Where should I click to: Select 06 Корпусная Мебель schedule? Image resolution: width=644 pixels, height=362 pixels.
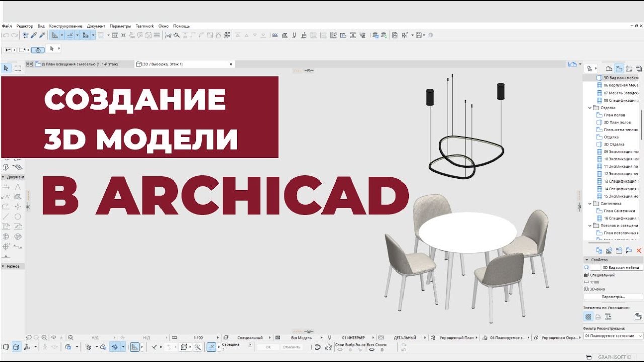tap(621, 85)
